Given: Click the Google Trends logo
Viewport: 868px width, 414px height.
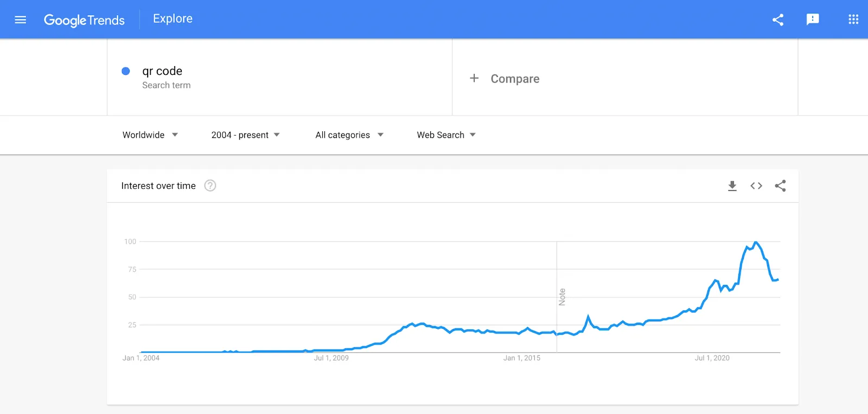Looking at the screenshot, I should [84, 20].
